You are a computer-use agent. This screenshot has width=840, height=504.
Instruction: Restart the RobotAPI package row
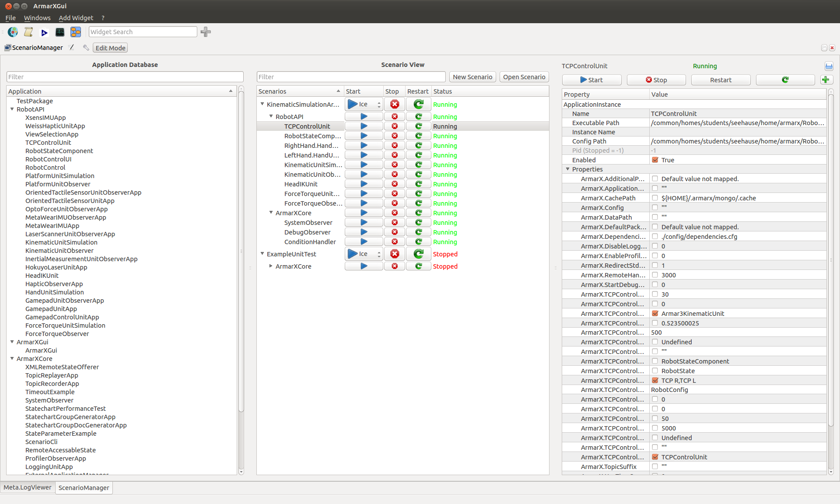click(x=419, y=117)
